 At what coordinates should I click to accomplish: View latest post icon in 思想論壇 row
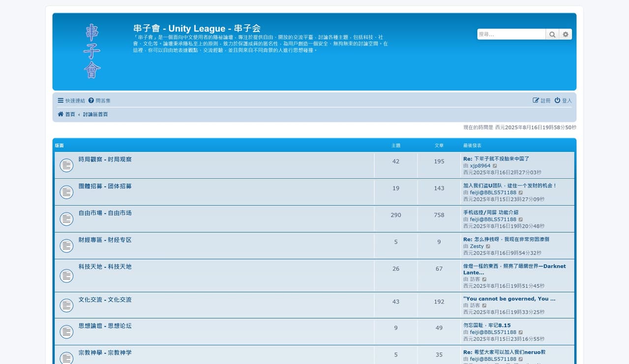[521, 332]
